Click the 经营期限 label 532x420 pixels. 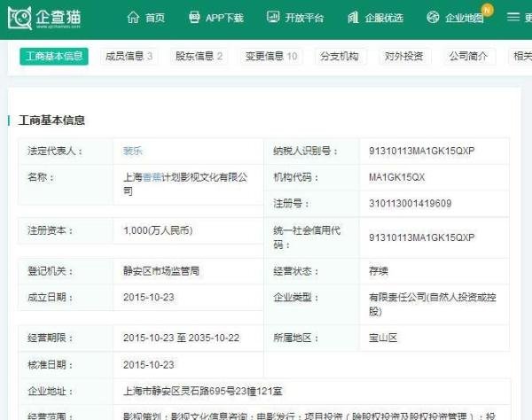tap(51, 338)
